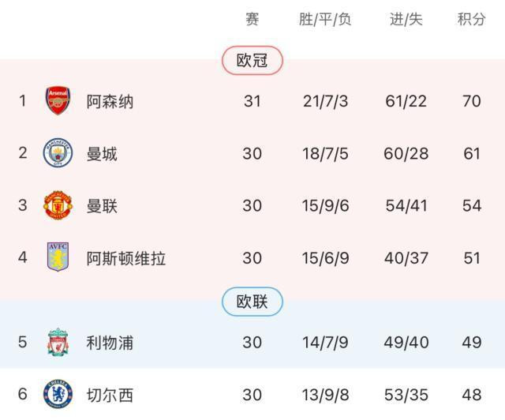Select the 欧冠 zone label
Image resolution: width=505 pixels, height=420 pixels.
[x=252, y=60]
